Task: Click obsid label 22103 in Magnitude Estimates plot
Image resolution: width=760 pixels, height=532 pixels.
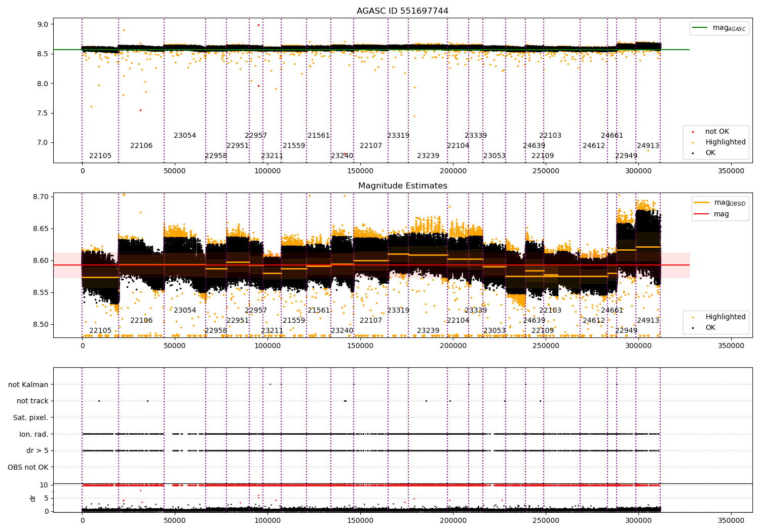Action: click(x=550, y=311)
